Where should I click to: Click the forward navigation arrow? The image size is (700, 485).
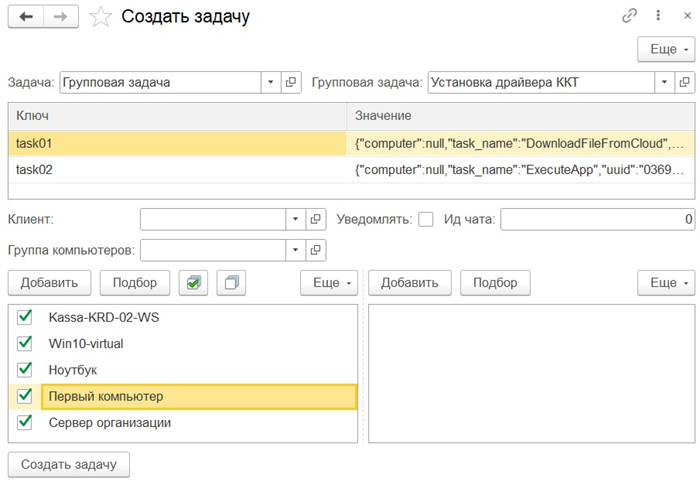(x=60, y=17)
